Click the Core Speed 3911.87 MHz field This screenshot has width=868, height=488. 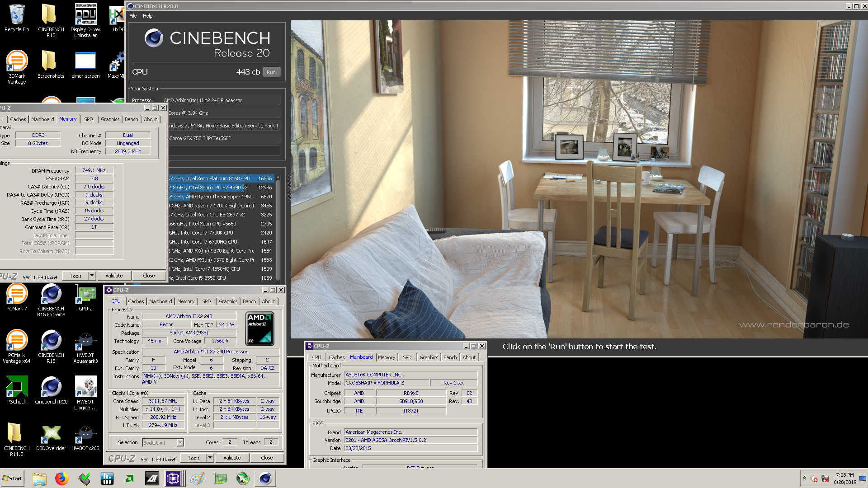(163, 401)
